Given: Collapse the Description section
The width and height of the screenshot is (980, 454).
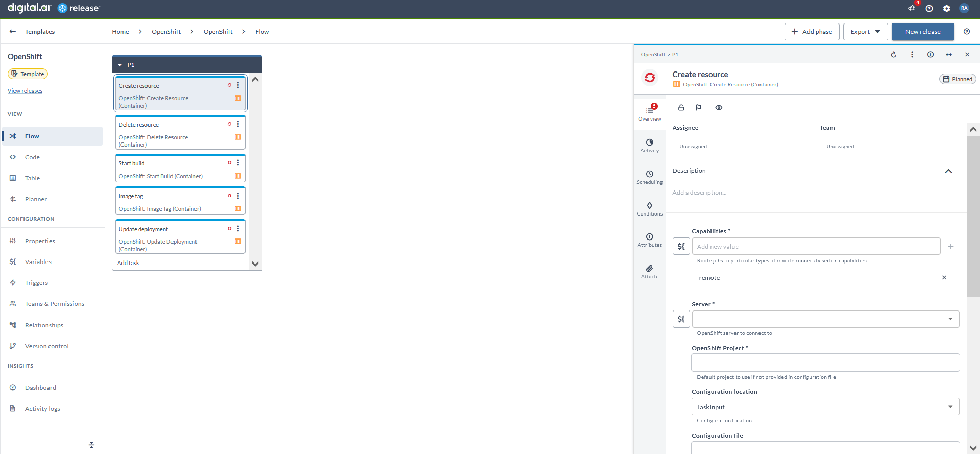Looking at the screenshot, I should point(948,171).
